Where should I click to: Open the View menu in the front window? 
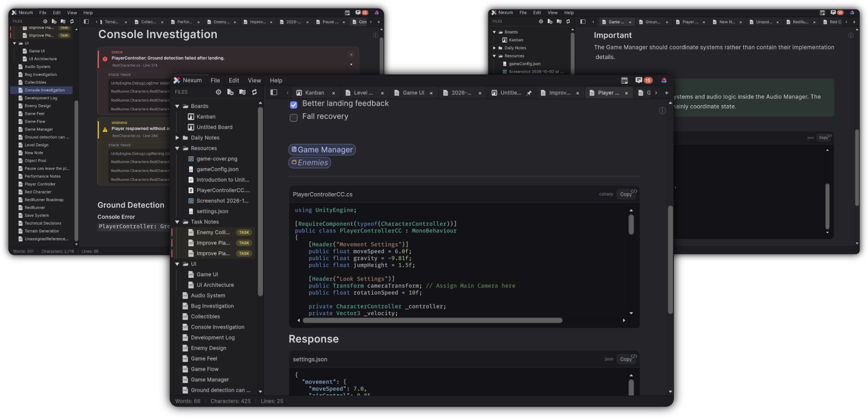tap(255, 80)
